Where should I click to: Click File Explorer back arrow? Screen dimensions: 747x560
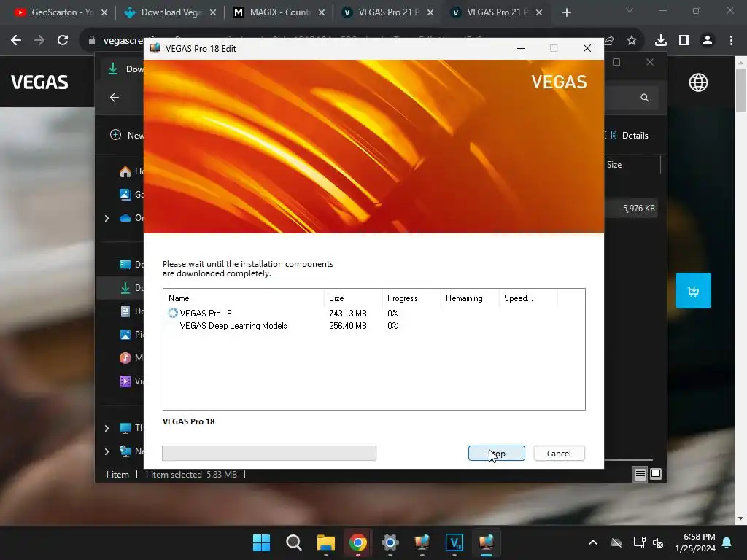click(x=115, y=98)
